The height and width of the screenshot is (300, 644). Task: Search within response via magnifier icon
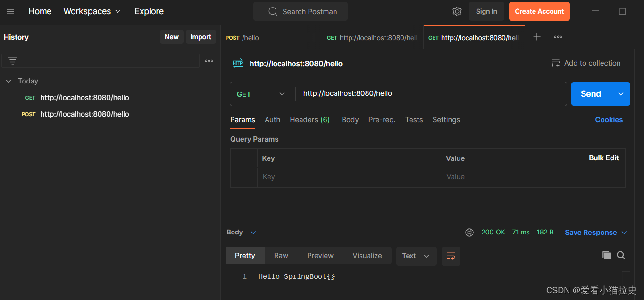pyautogui.click(x=621, y=255)
